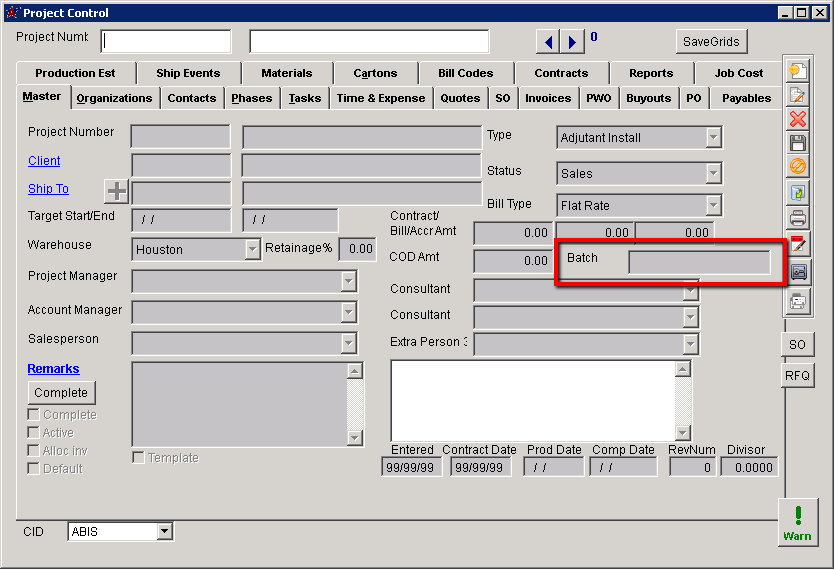Click the New record icon in the right toolbar
This screenshot has width=835, height=570.
tap(797, 71)
